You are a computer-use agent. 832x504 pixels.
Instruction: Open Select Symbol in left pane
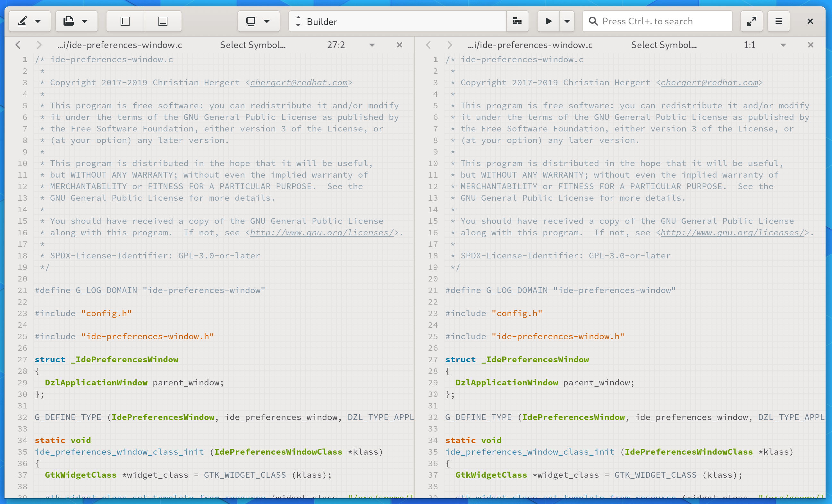253,45
